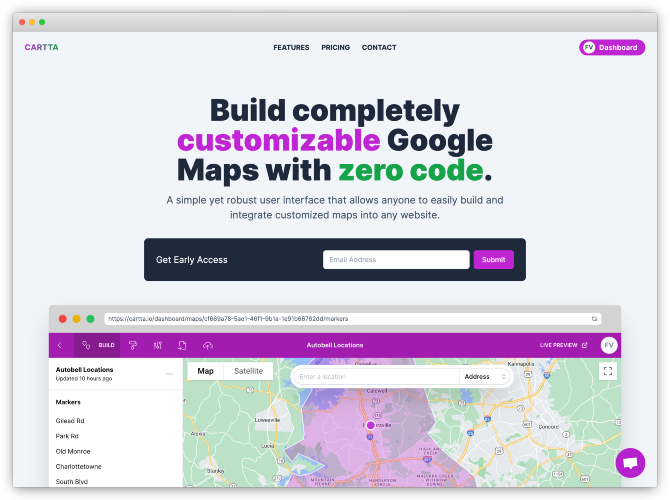
Task: Click the FV user avatar in toolbar
Action: [609, 345]
